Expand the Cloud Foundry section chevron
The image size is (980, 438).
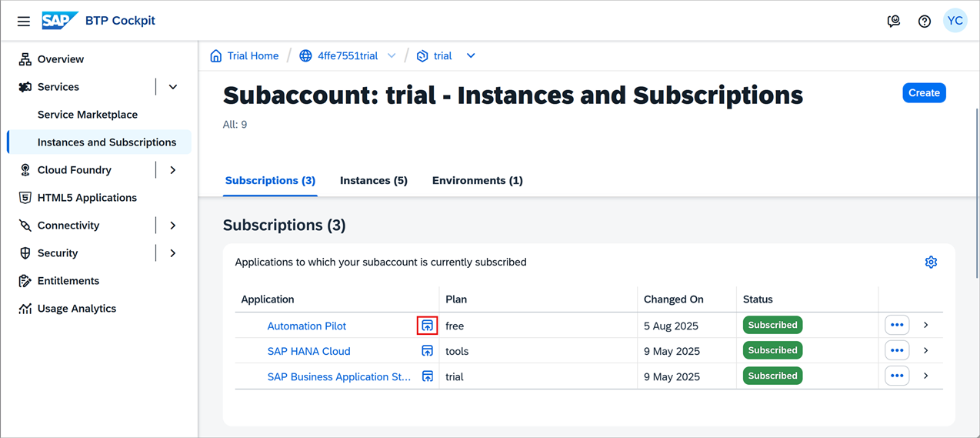173,170
